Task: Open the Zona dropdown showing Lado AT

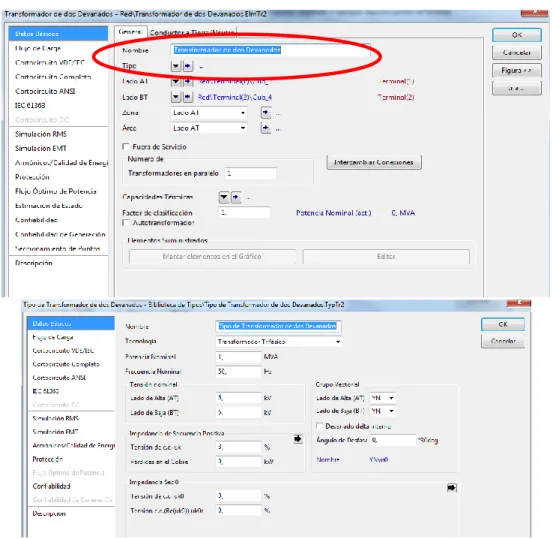Action: (x=209, y=113)
